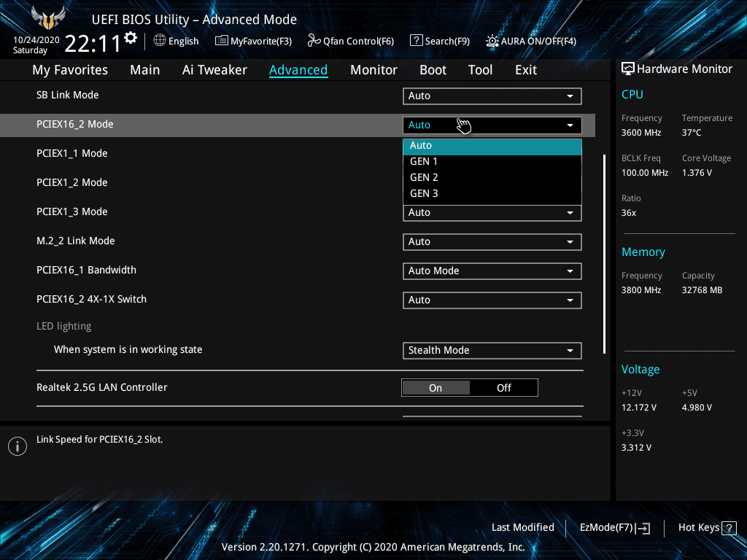The width and height of the screenshot is (747, 560).
Task: Click the 22:11 clock time
Action: click(x=93, y=44)
